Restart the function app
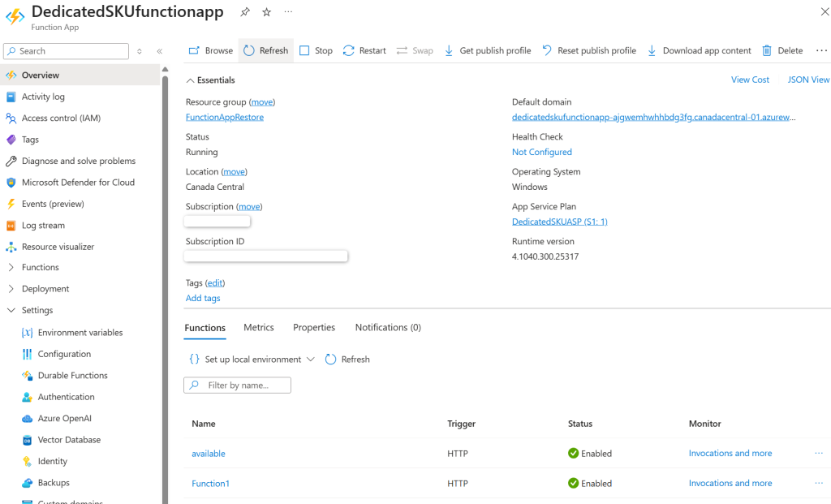 (364, 50)
